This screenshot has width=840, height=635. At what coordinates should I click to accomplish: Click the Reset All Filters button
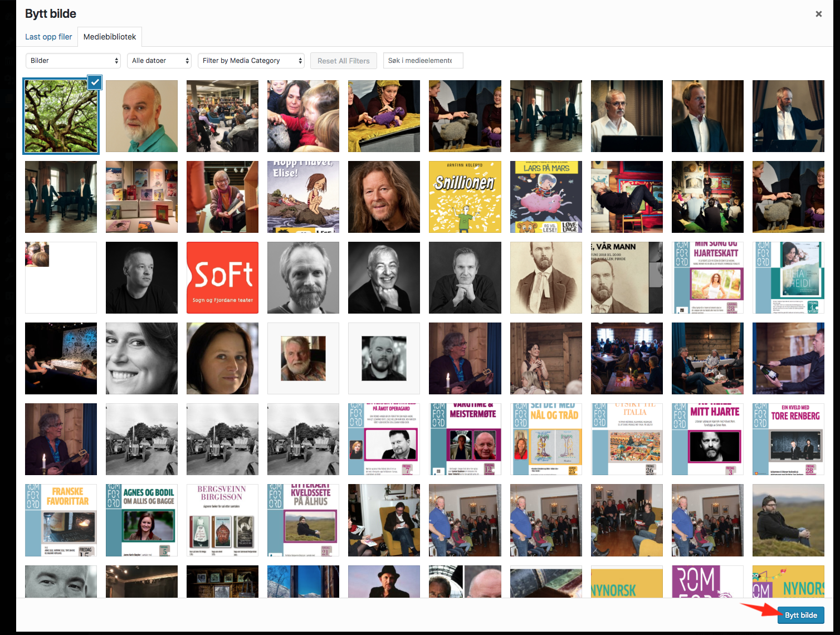[x=344, y=61]
